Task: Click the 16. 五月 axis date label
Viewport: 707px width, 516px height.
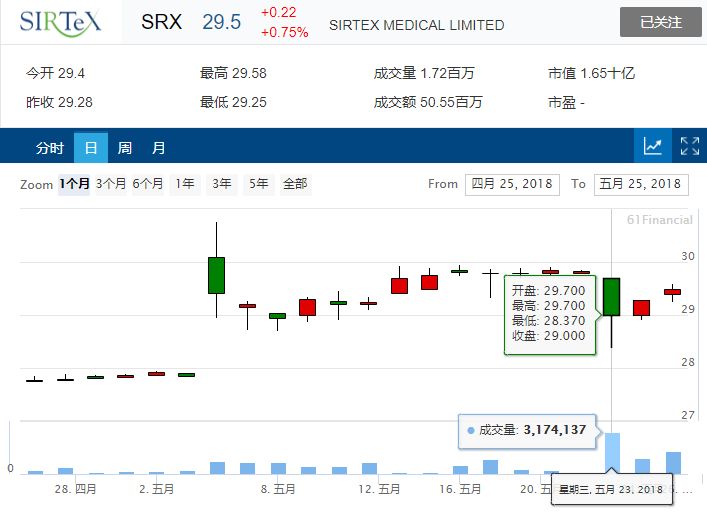Action: tap(460, 489)
